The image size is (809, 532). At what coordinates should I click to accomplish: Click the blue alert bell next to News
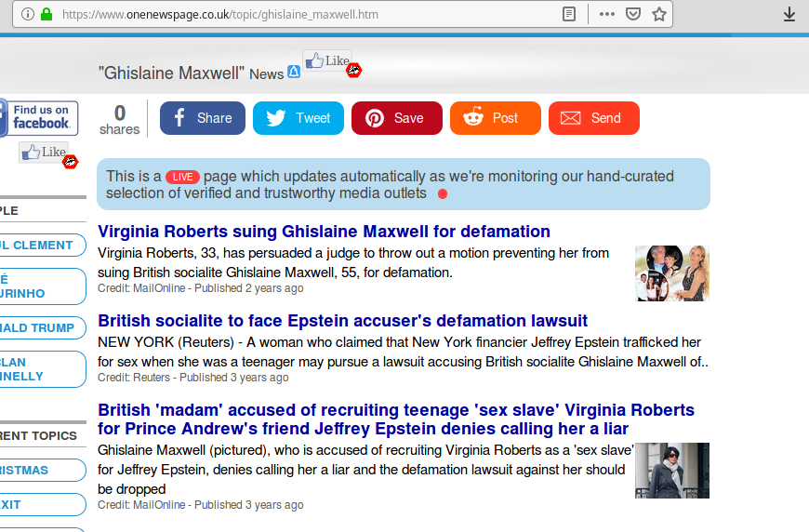pos(294,72)
